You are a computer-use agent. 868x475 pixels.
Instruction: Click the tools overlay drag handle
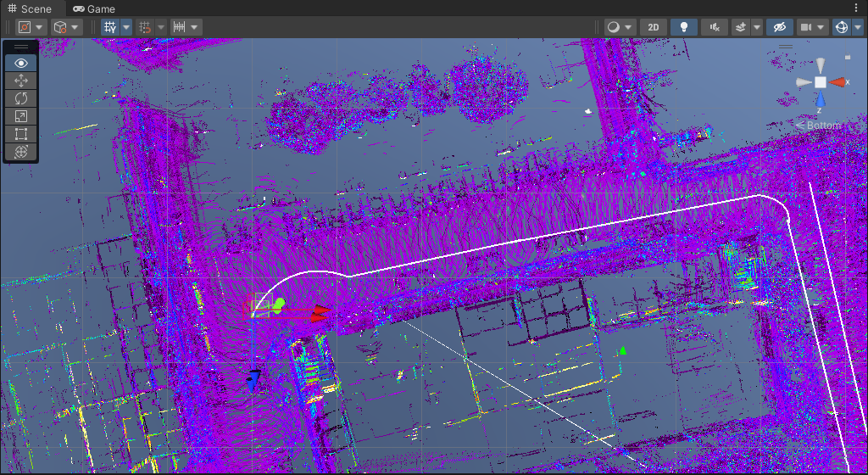click(x=21, y=47)
